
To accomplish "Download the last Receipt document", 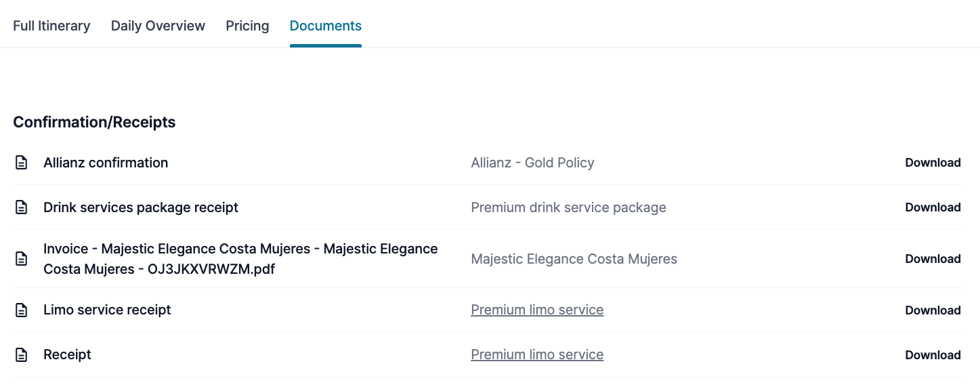I will click(x=933, y=355).
